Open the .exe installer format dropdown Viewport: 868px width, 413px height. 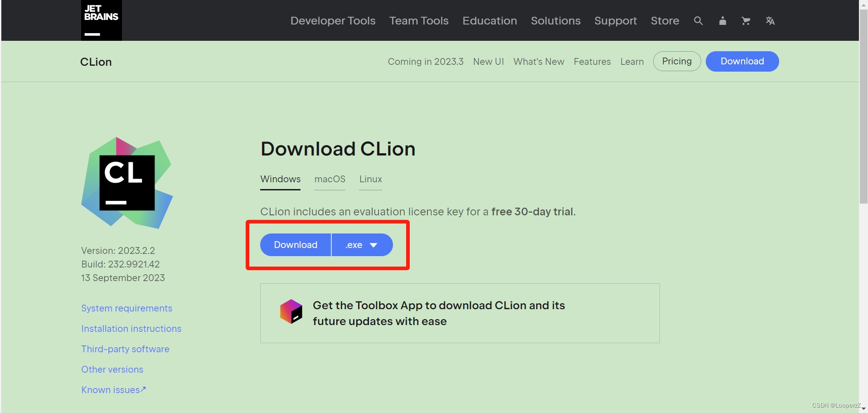pos(361,245)
